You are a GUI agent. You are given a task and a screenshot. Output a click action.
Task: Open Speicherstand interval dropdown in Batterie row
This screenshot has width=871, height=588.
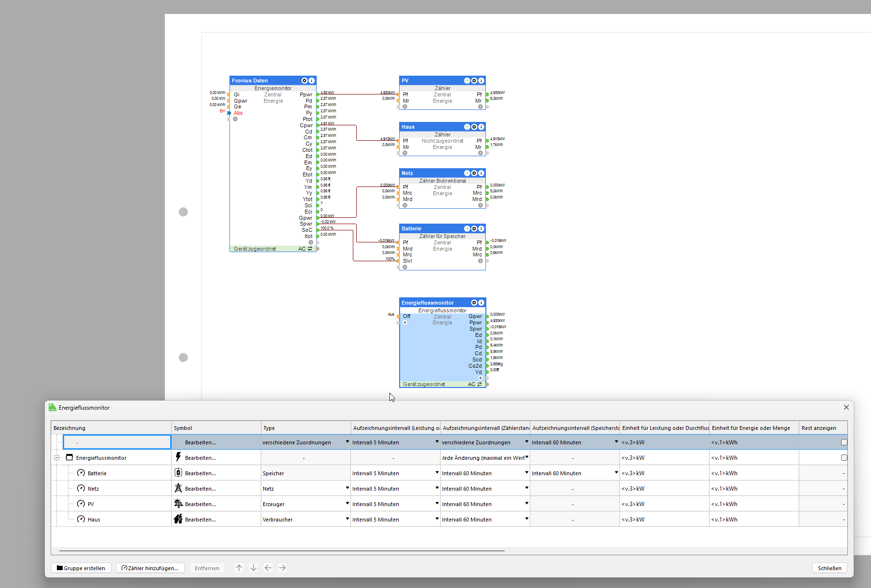coord(616,473)
